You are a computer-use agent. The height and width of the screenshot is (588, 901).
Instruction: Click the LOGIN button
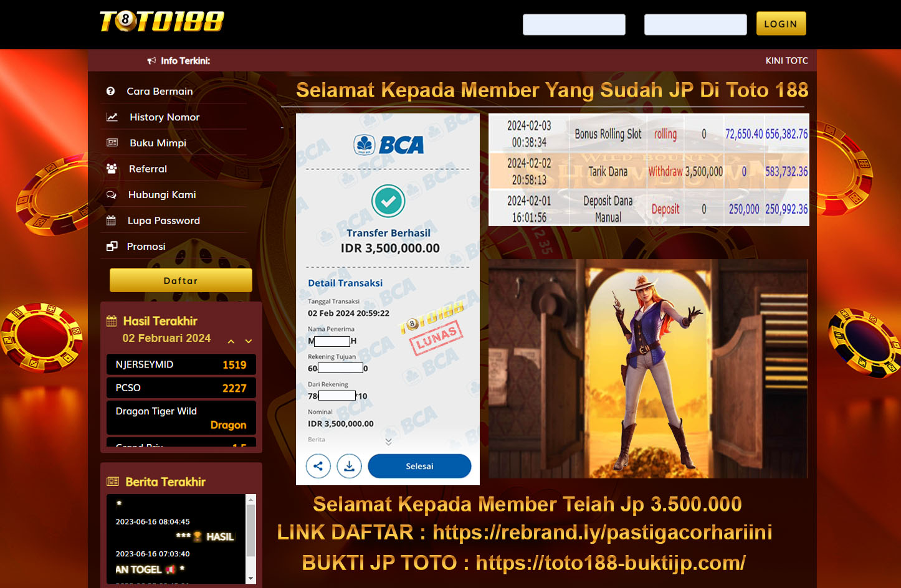coord(781,24)
